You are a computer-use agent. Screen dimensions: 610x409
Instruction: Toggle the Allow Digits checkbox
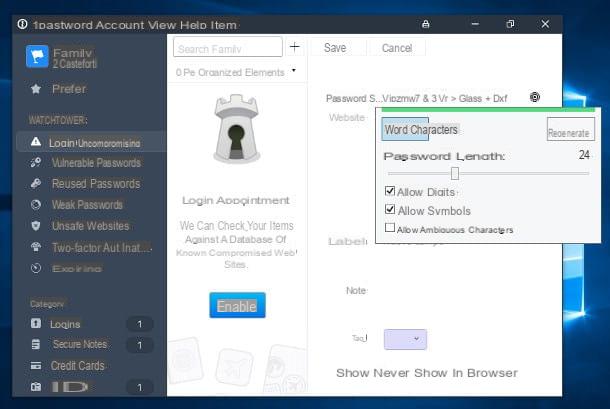pyautogui.click(x=390, y=191)
